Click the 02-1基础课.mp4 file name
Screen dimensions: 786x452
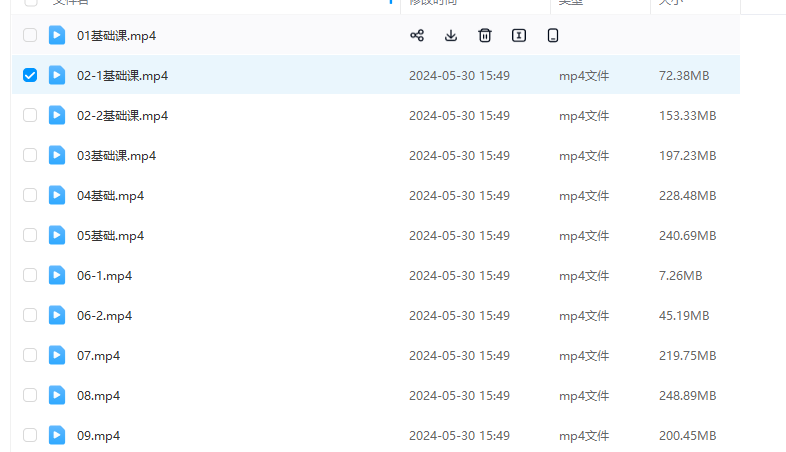(x=122, y=76)
